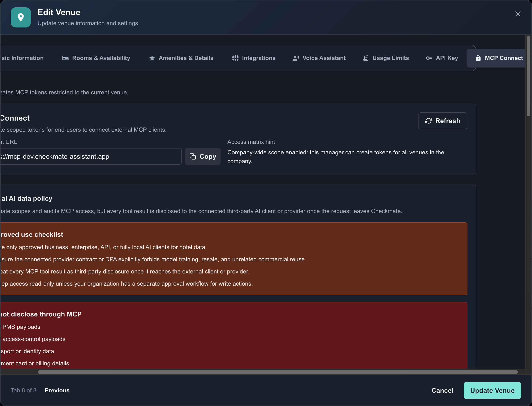Close the Edit Venue dialog
The height and width of the screenshot is (406, 532).
pyautogui.click(x=518, y=14)
